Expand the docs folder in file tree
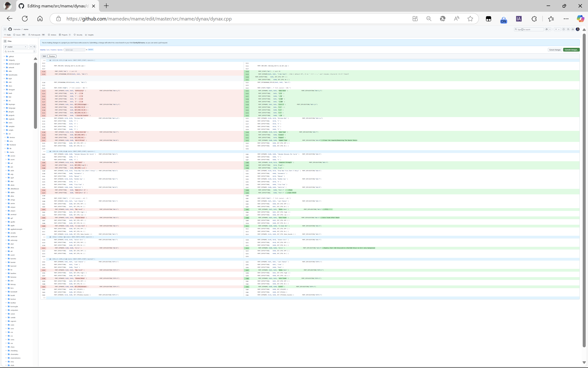Screen dimensions: 588x368 click(x=4, y=86)
